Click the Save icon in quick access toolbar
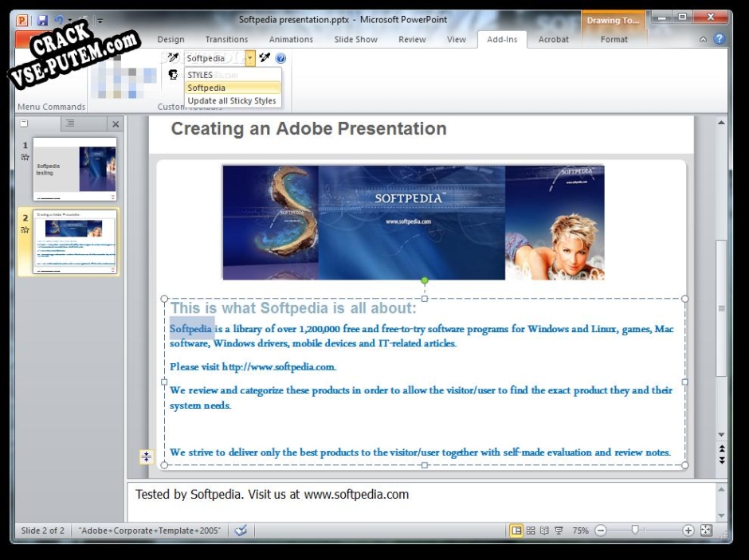The image size is (749, 560). 42,21
